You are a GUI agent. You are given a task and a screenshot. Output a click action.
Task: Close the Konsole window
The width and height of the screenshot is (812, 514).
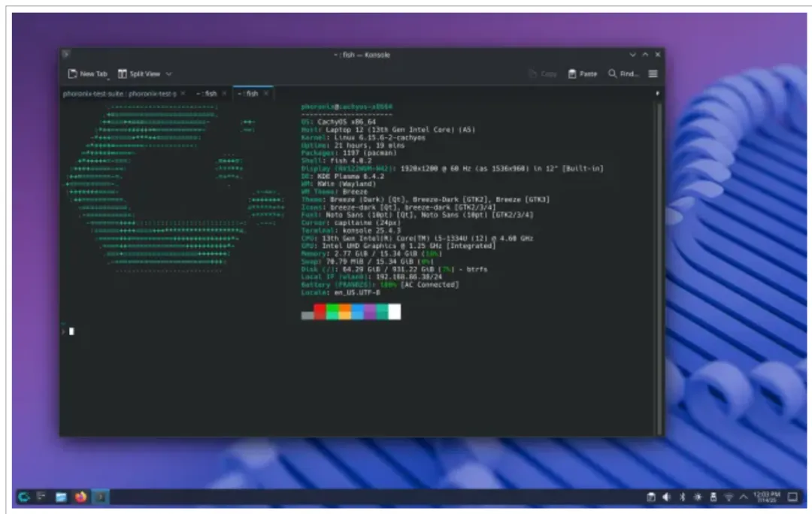coord(658,54)
